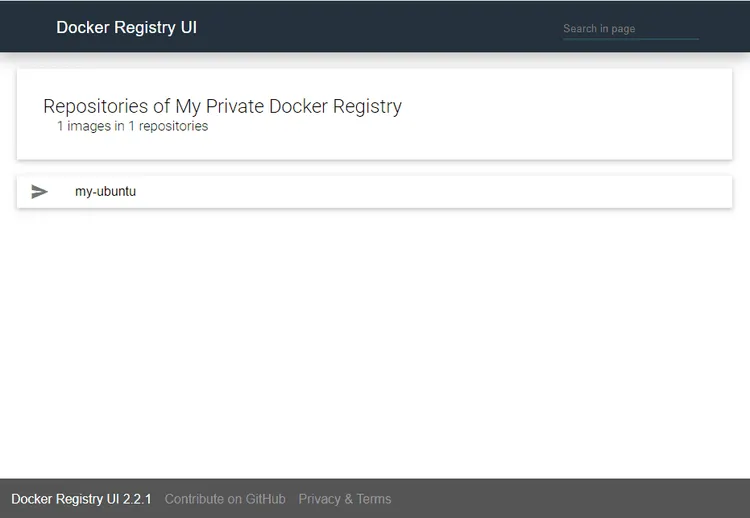750x518 pixels.
Task: Click the Docker Registry UI header title
Action: (126, 27)
